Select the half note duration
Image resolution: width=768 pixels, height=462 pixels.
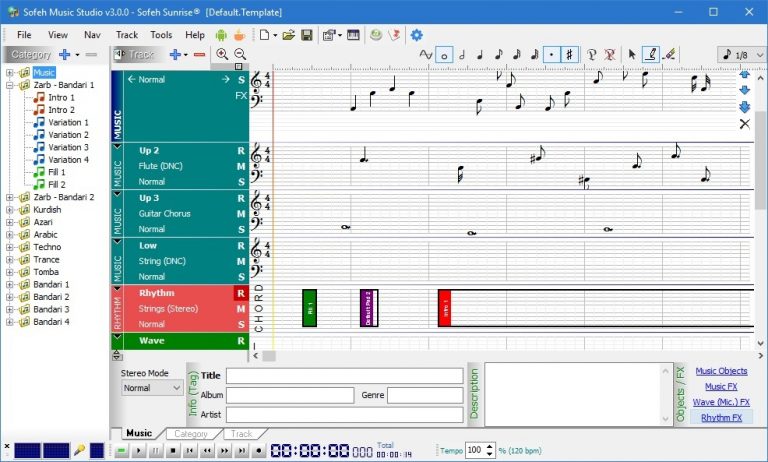(x=462, y=54)
